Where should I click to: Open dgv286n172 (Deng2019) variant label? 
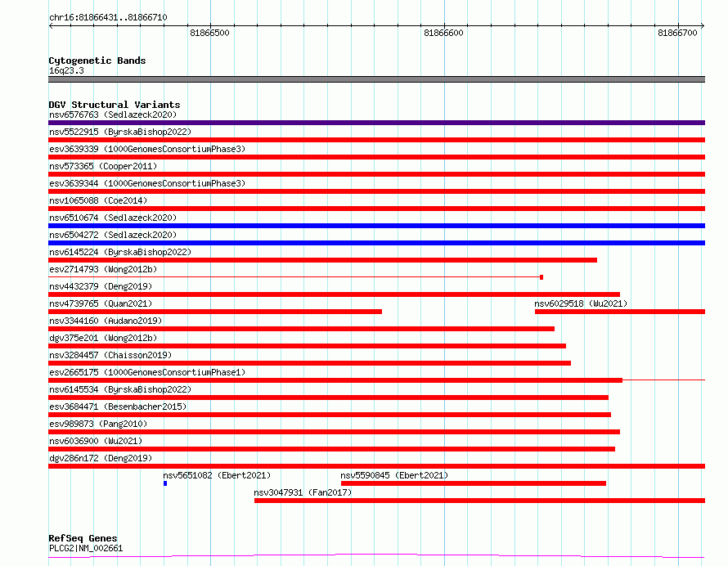(x=101, y=458)
